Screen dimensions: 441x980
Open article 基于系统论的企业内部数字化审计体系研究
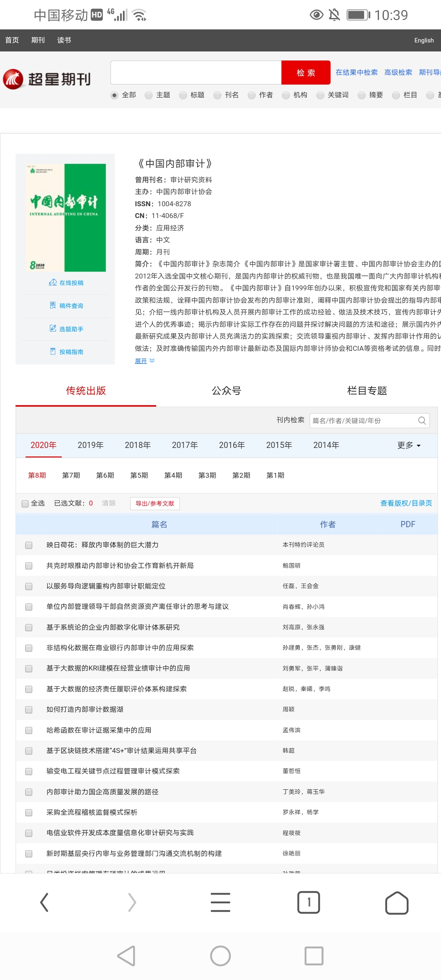tap(113, 627)
